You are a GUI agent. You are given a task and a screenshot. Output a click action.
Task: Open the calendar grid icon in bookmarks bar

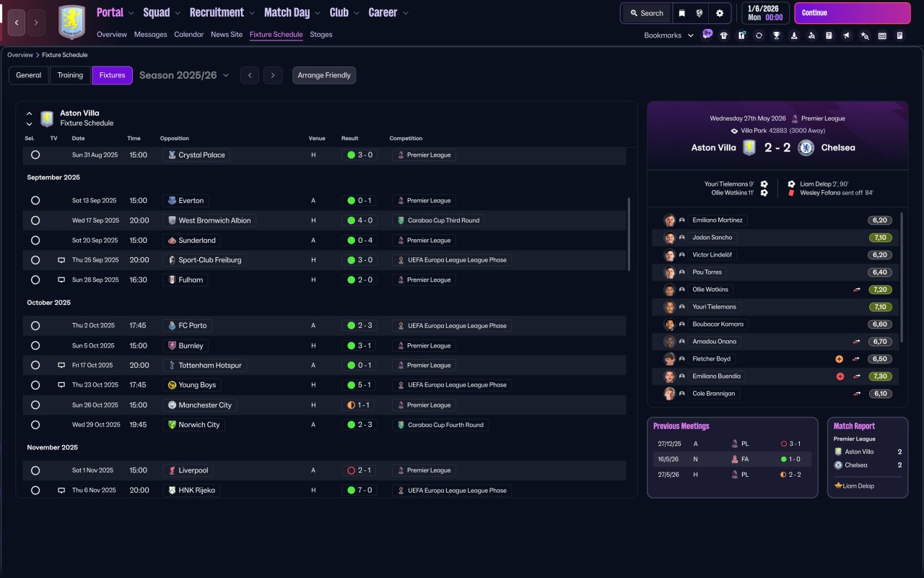[882, 35]
